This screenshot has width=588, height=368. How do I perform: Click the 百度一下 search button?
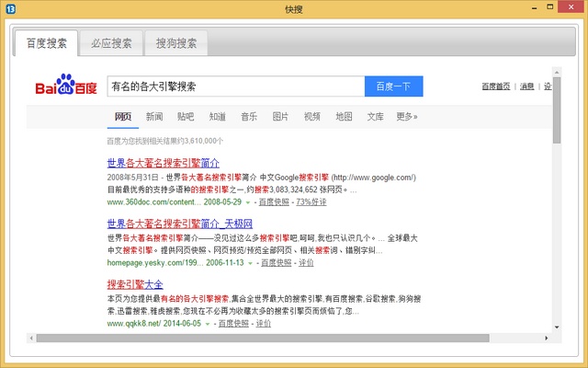(394, 86)
